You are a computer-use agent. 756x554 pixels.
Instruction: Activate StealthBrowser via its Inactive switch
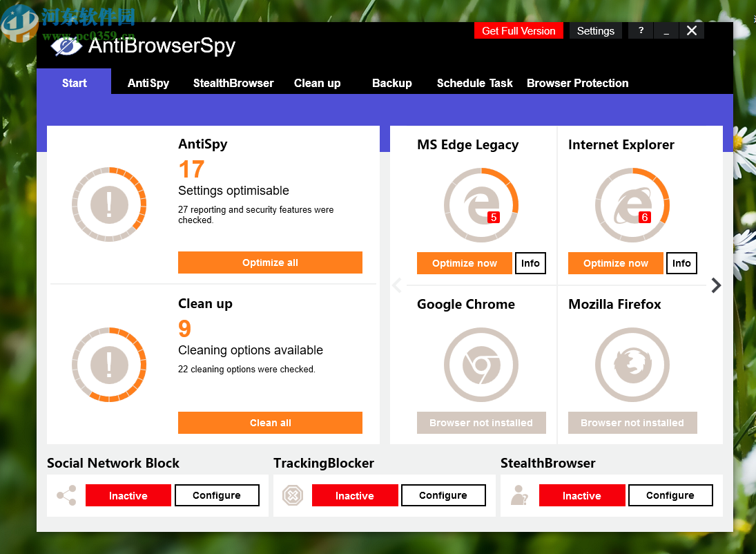(x=582, y=495)
